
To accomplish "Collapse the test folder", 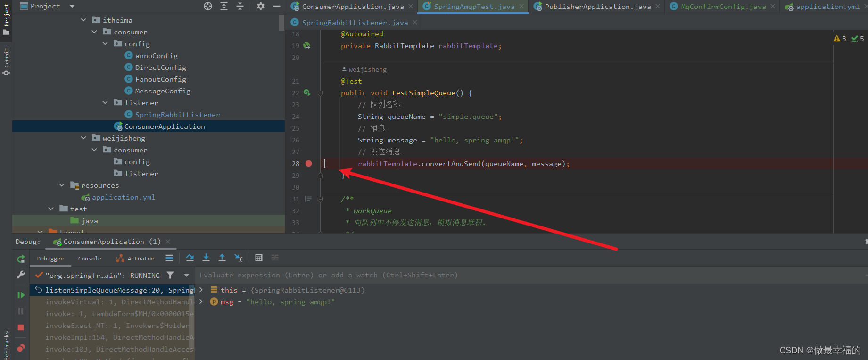I will click(x=51, y=209).
